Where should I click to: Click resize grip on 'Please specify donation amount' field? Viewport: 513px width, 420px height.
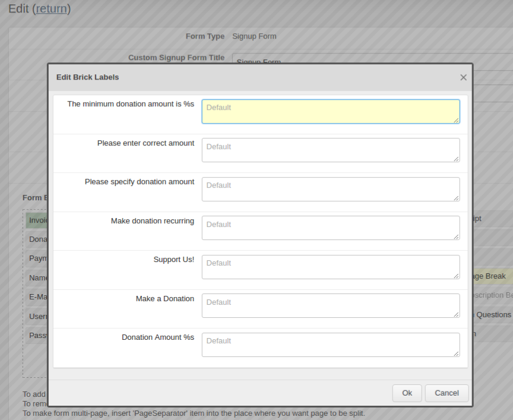click(x=456, y=198)
